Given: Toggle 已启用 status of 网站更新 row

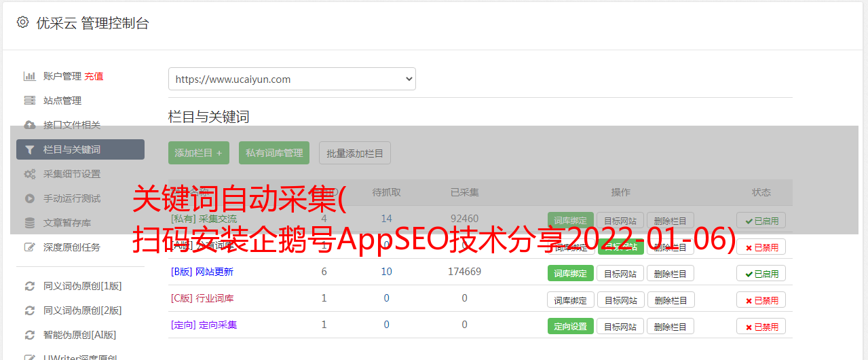Looking at the screenshot, I should pyautogui.click(x=761, y=273).
